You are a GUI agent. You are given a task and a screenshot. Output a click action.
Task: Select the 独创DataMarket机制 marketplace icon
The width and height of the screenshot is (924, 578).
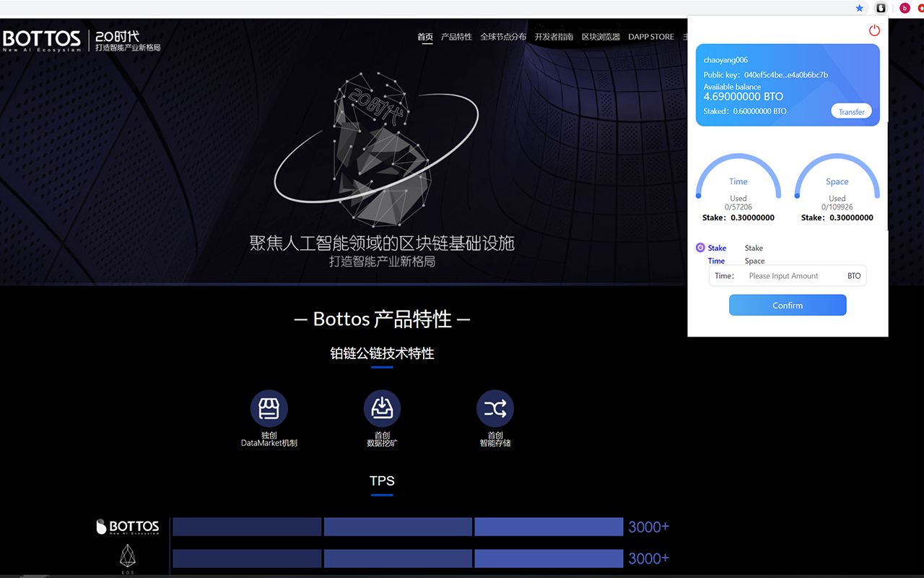pos(269,408)
